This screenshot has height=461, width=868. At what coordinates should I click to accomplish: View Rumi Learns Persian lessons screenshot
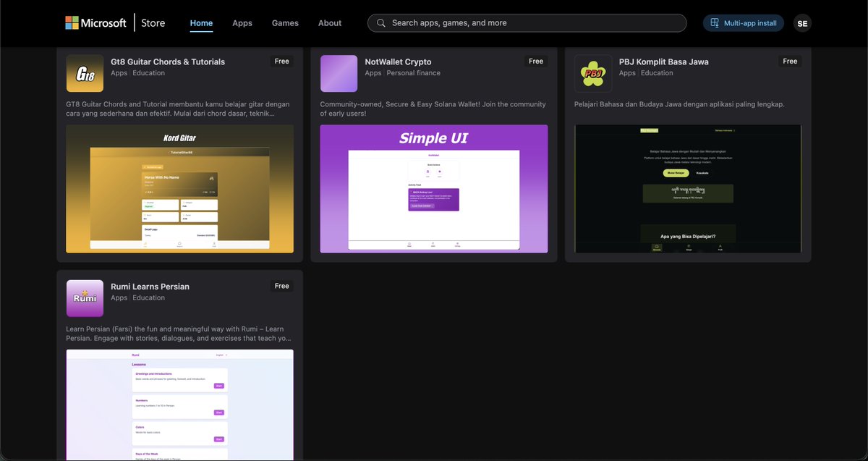coord(179,405)
